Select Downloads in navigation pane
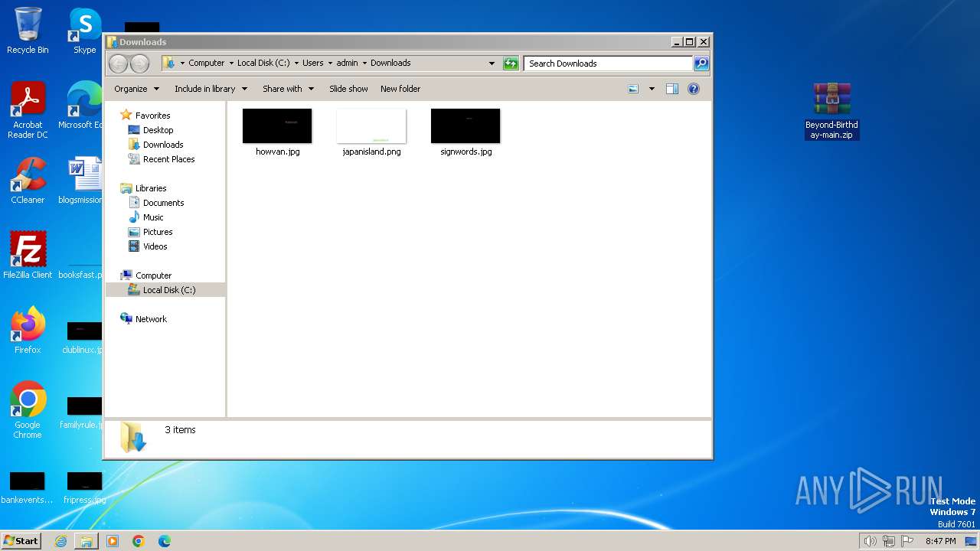980x551 pixels. 162,145
